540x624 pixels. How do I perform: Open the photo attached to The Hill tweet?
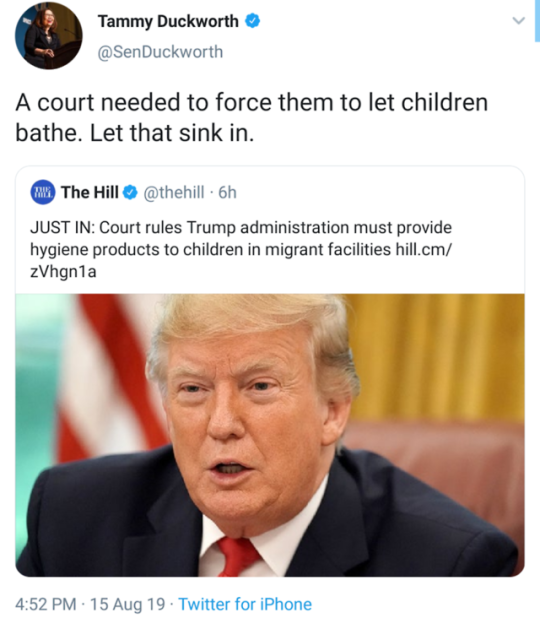click(270, 435)
